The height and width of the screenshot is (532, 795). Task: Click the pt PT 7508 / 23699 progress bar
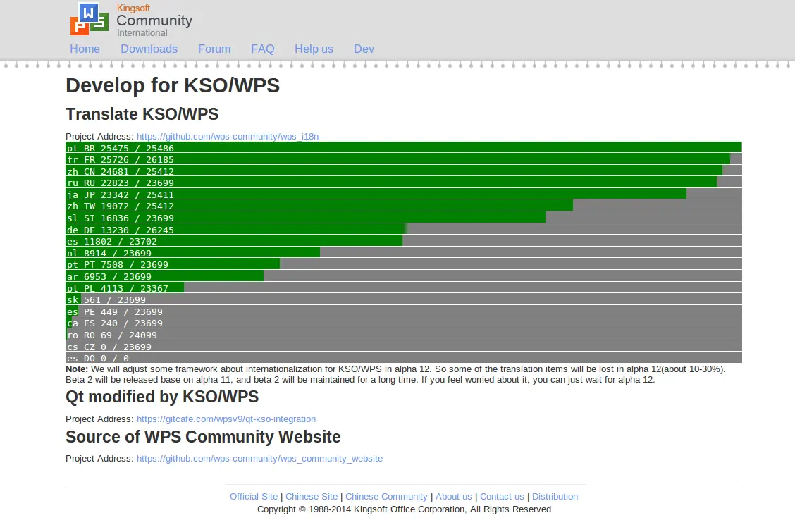point(404,264)
